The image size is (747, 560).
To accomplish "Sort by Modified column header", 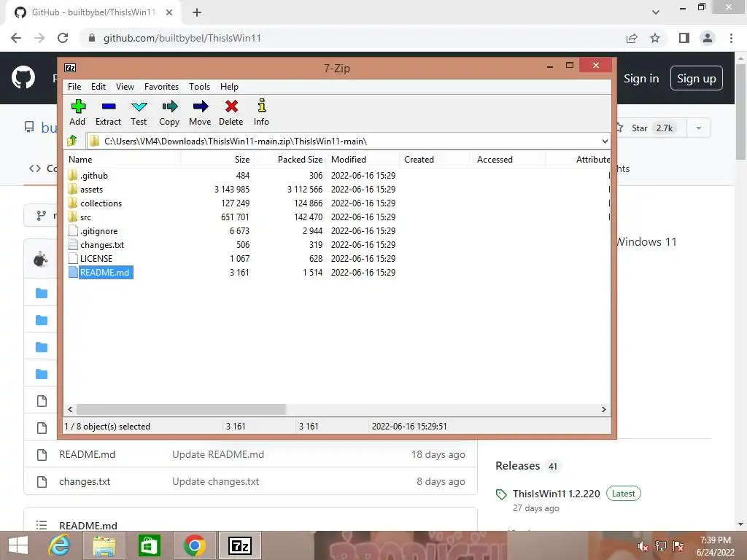I will [363, 160].
